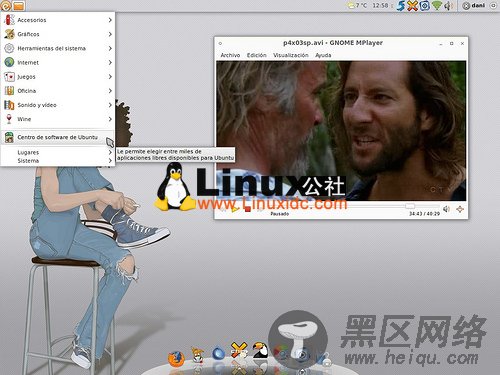500x375 pixels.
Task: Launch Firefox from the dock
Action: tap(176, 359)
